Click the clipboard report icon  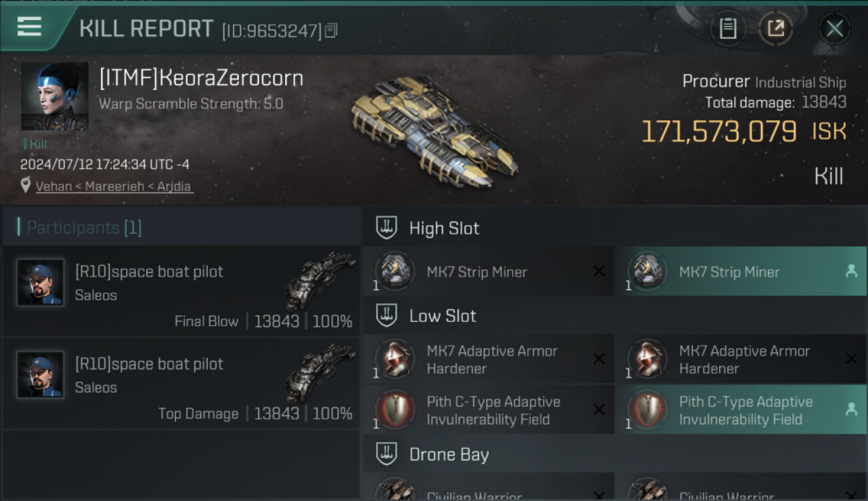(728, 28)
